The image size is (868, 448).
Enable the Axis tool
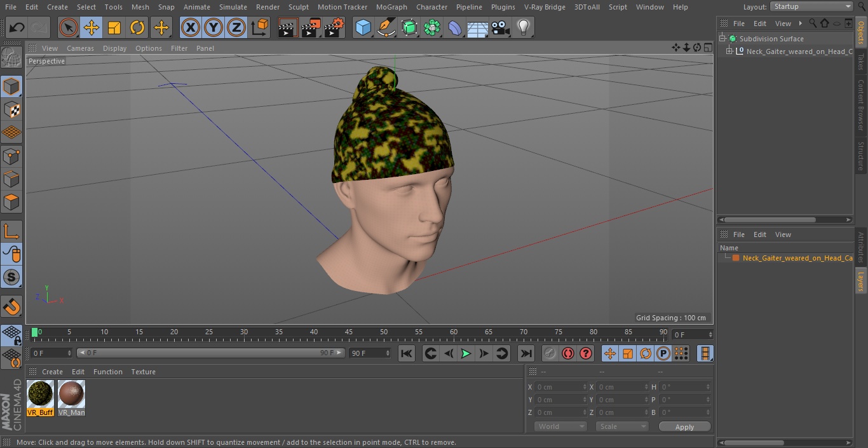[x=11, y=231]
